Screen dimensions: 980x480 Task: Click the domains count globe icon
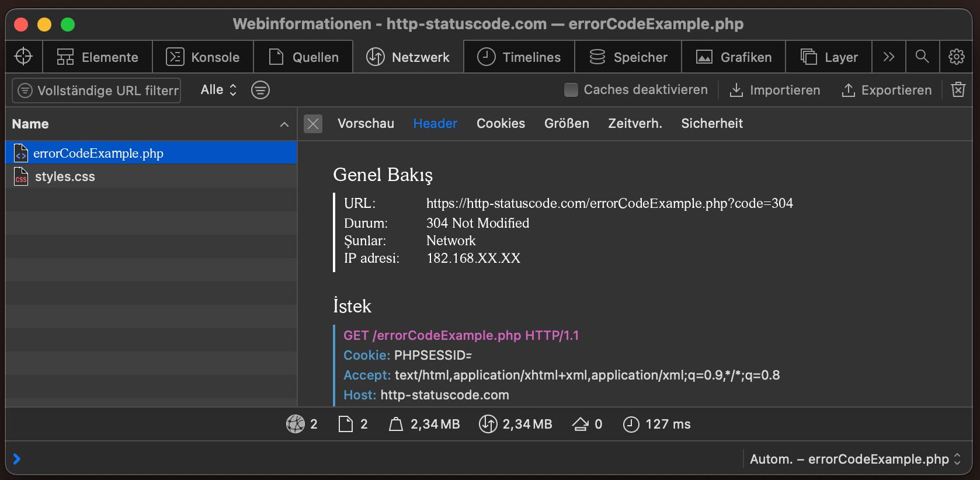point(296,424)
